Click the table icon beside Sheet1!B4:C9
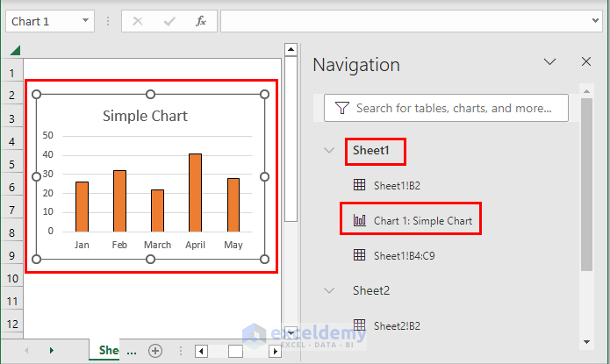610x364 pixels. point(358,254)
